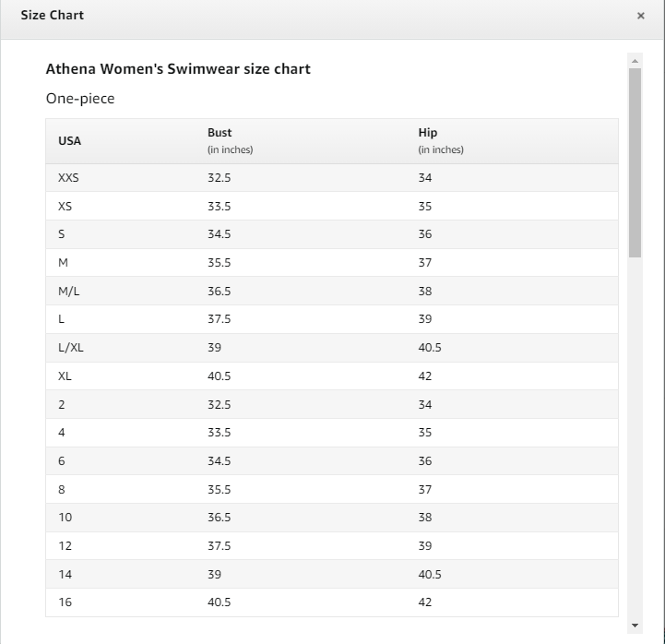The width and height of the screenshot is (665, 644).
Task: Select the USA column header
Action: point(69,141)
